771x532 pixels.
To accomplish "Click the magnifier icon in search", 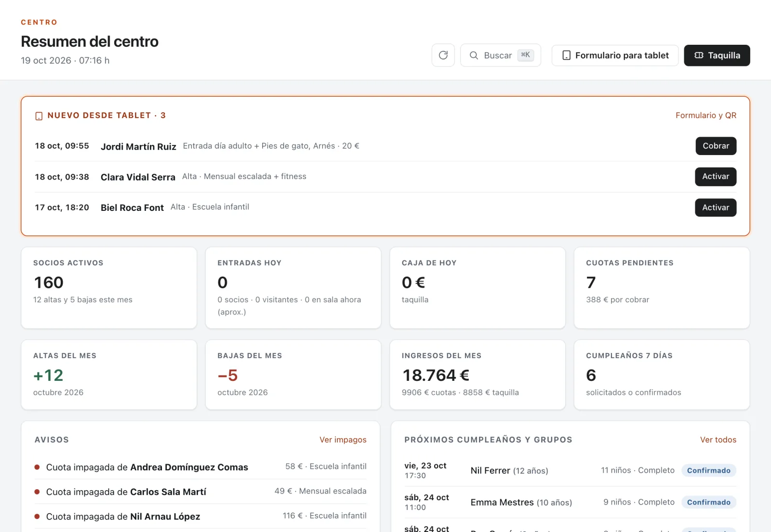I will click(474, 55).
